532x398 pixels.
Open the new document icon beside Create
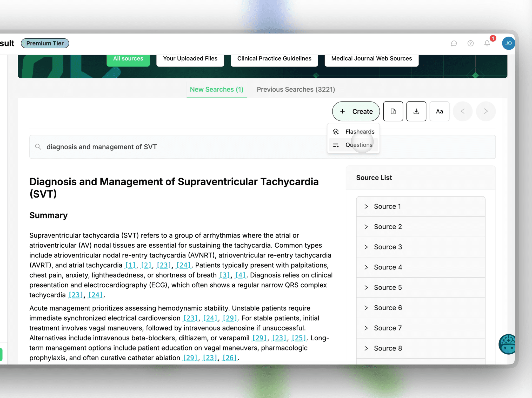click(x=393, y=111)
